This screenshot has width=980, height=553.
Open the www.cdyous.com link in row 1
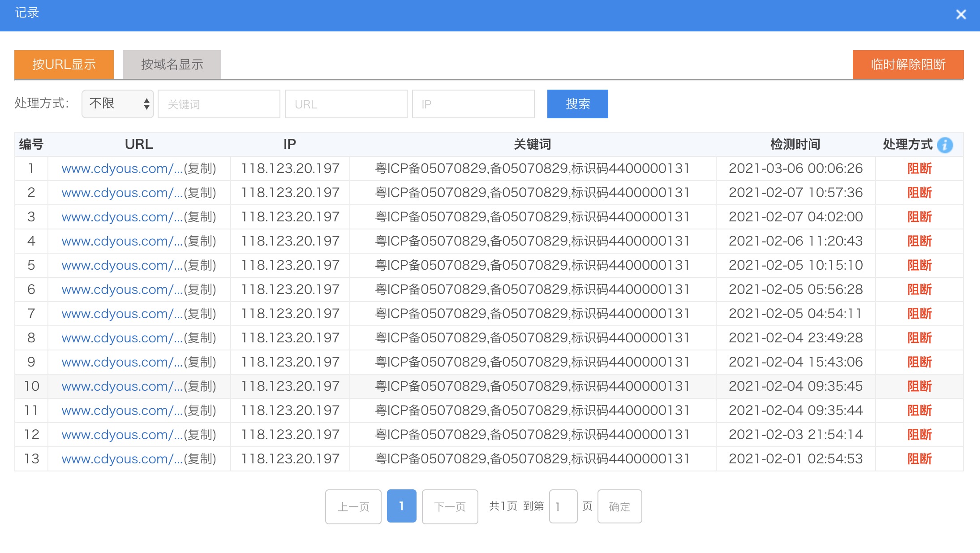point(122,168)
